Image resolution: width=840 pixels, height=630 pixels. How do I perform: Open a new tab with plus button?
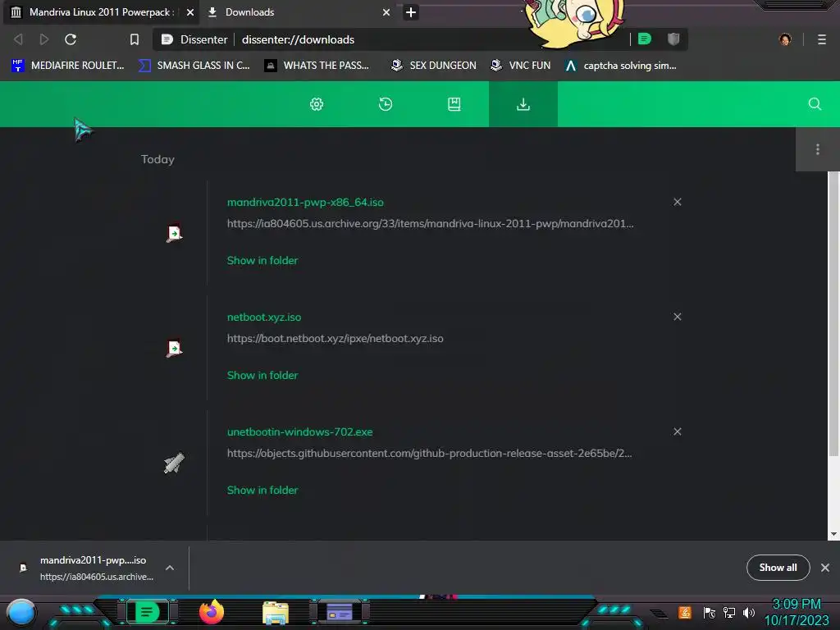pos(411,11)
